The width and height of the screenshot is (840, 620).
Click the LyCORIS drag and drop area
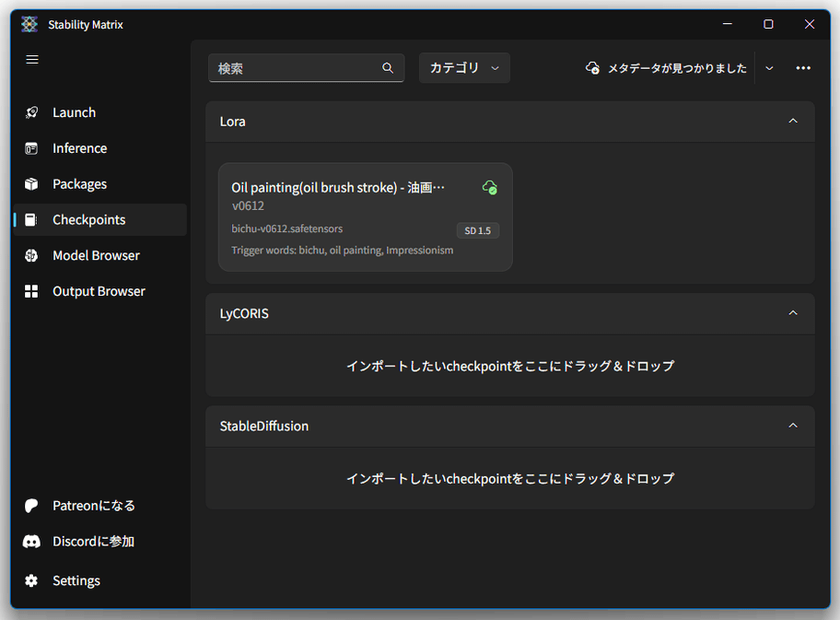(x=510, y=366)
